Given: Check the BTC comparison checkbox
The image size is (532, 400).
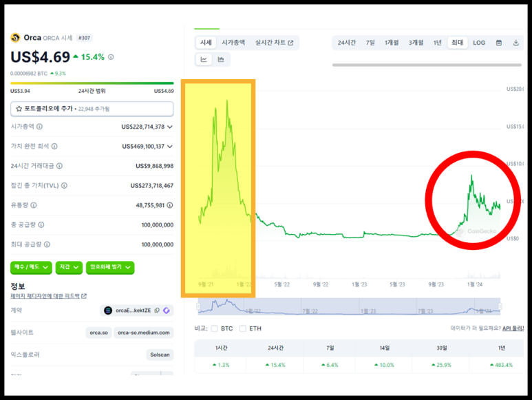Looking at the screenshot, I should tap(214, 328).
